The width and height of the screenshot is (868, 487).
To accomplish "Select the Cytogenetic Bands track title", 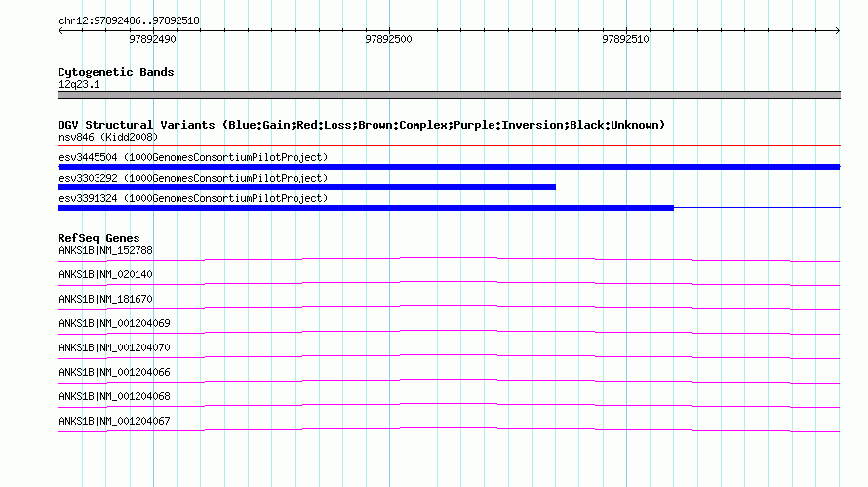I will pyautogui.click(x=116, y=72).
